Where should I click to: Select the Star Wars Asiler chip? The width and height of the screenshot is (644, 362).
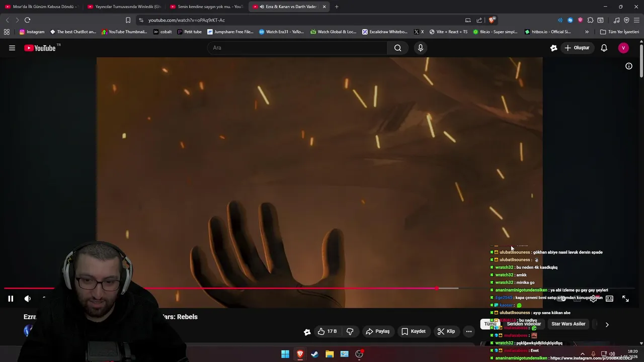tap(569, 324)
